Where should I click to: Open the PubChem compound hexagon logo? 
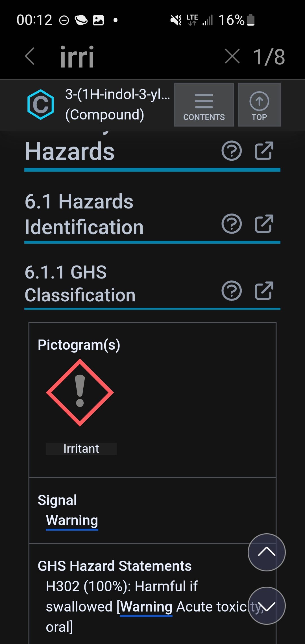pyautogui.click(x=41, y=105)
